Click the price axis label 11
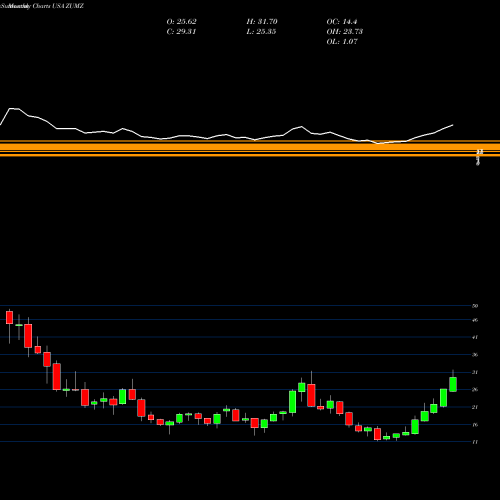 (x=475, y=442)
